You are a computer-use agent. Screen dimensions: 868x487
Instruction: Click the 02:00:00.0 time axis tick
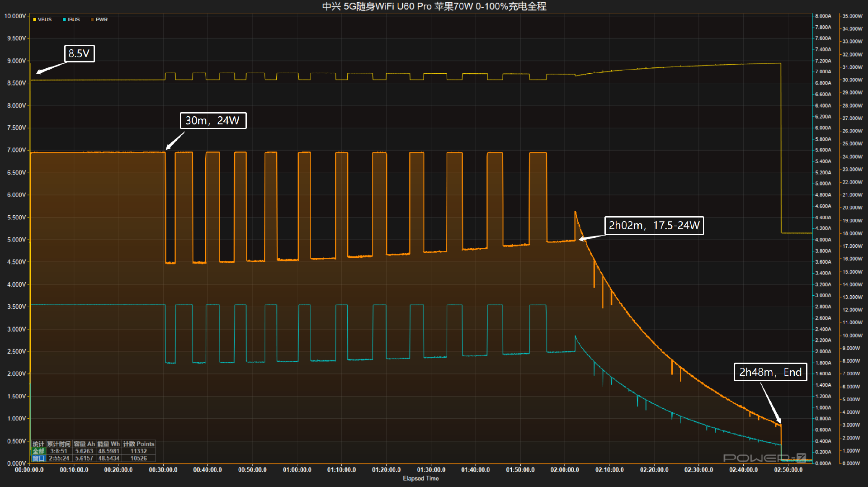tap(565, 470)
